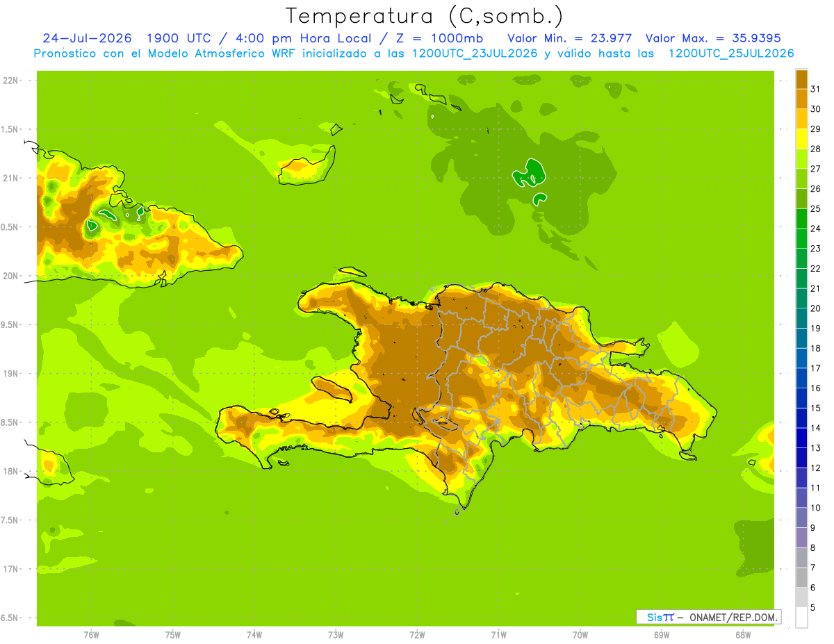834x644 pixels.
Task: Click the legend value "16"
Action: [815, 388]
